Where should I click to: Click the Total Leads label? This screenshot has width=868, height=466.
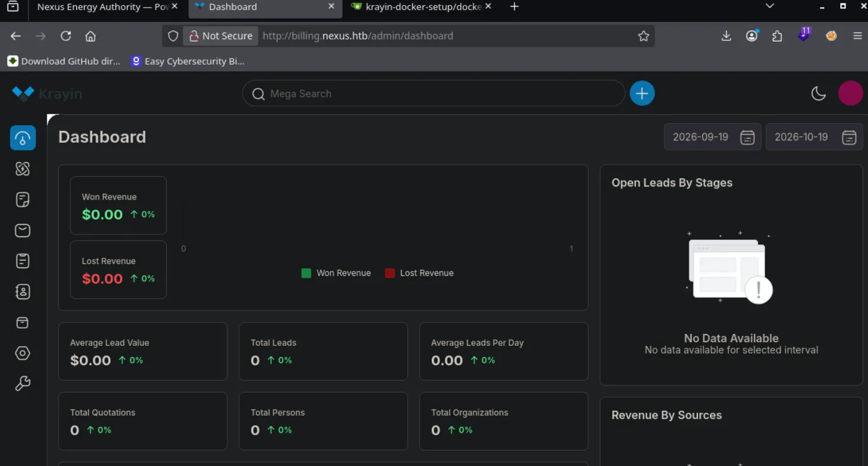point(273,343)
